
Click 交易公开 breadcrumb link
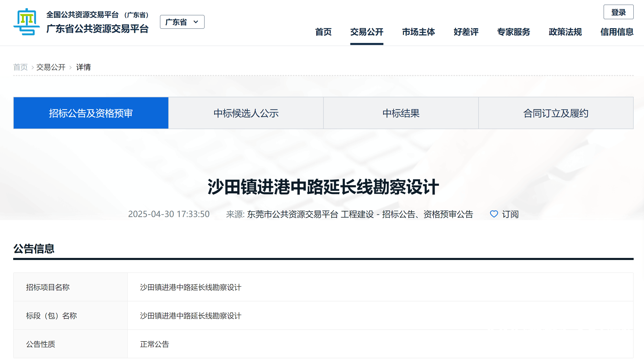coord(51,67)
